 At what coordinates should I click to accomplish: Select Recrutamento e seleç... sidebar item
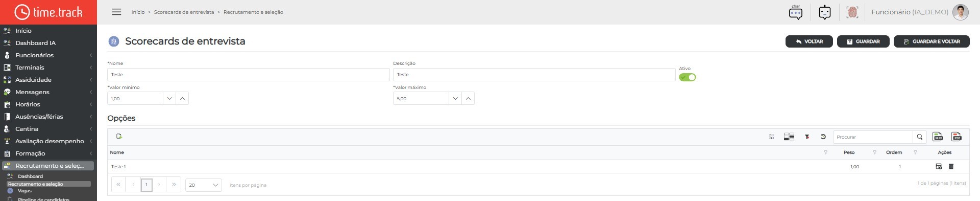pos(48,166)
